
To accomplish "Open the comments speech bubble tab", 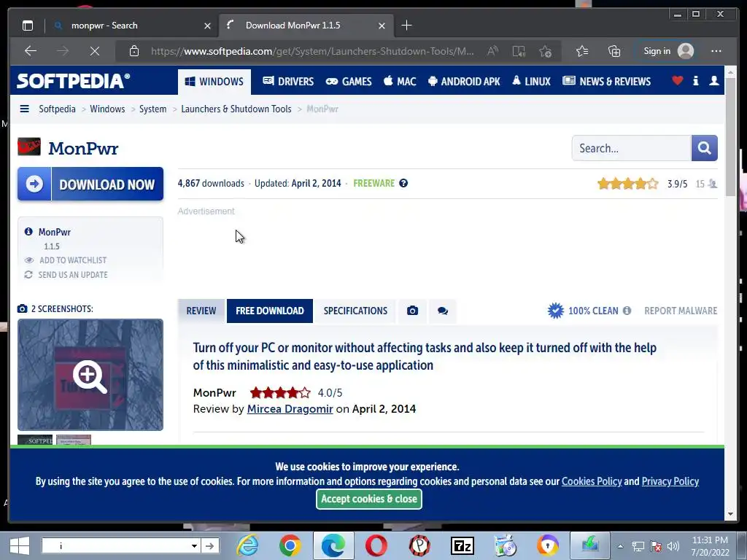I will coord(443,311).
